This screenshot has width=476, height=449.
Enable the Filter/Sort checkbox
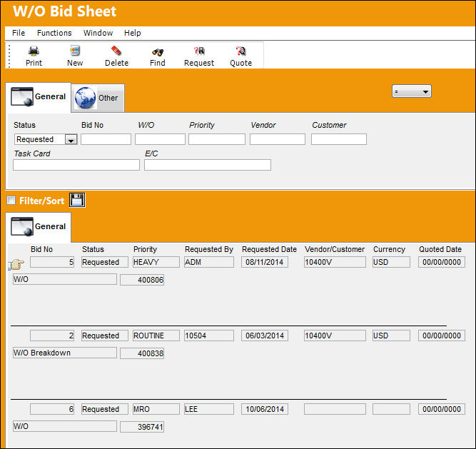tap(11, 201)
